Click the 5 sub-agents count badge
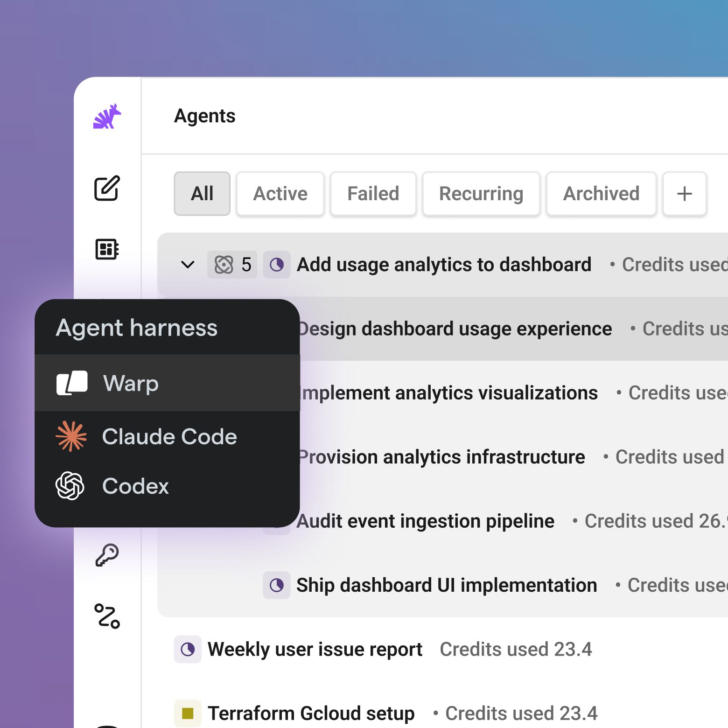Screen dimensions: 728x728 point(232,265)
